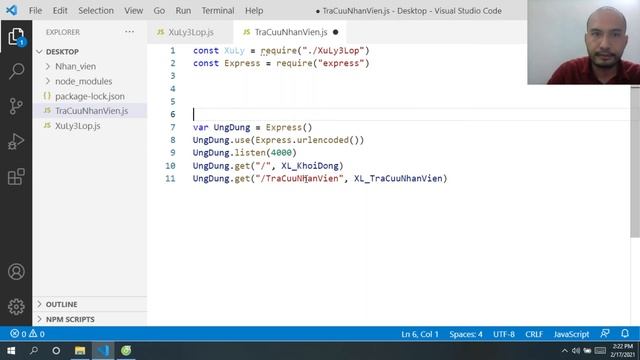Click the green app icon on taskbar
Screen dimensions: 640x360
click(x=126, y=351)
